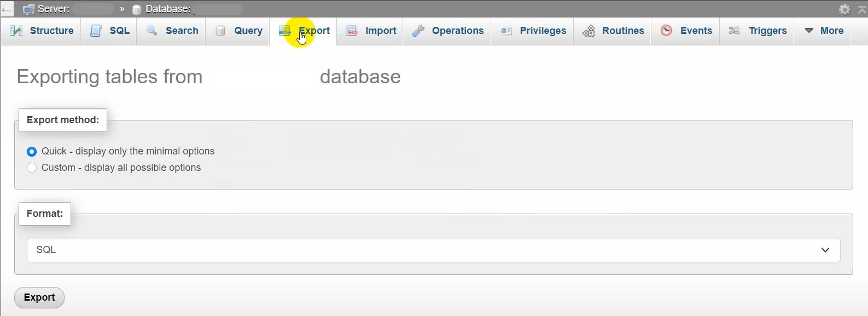The image size is (868, 316).
Task: Click the Query tab icon
Action: [220, 31]
